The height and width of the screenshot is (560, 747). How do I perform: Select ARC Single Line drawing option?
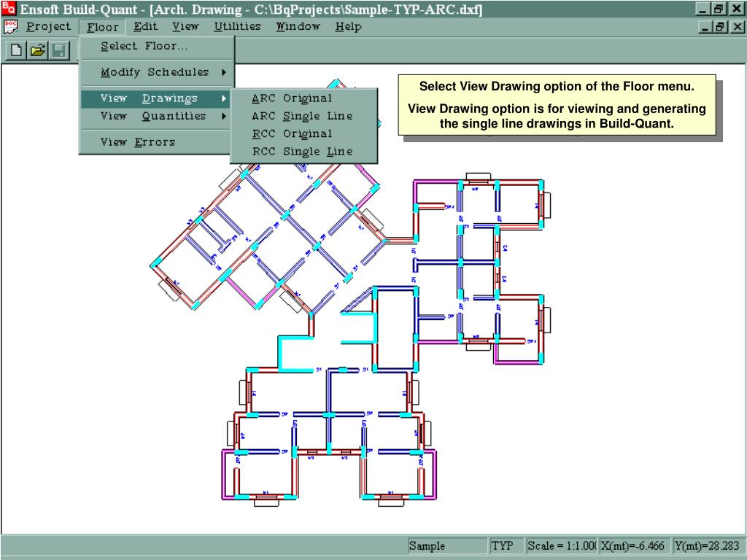302,116
